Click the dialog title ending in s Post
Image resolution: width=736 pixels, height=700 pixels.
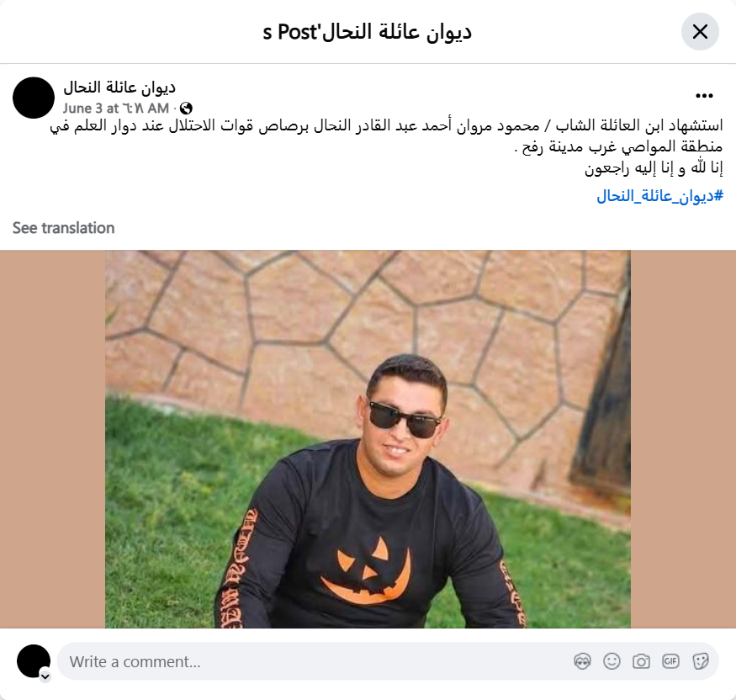[367, 32]
